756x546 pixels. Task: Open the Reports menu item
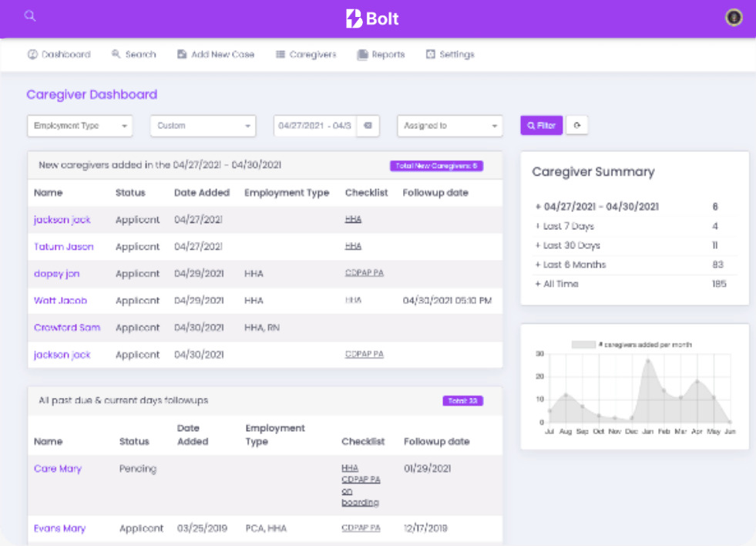coord(381,55)
